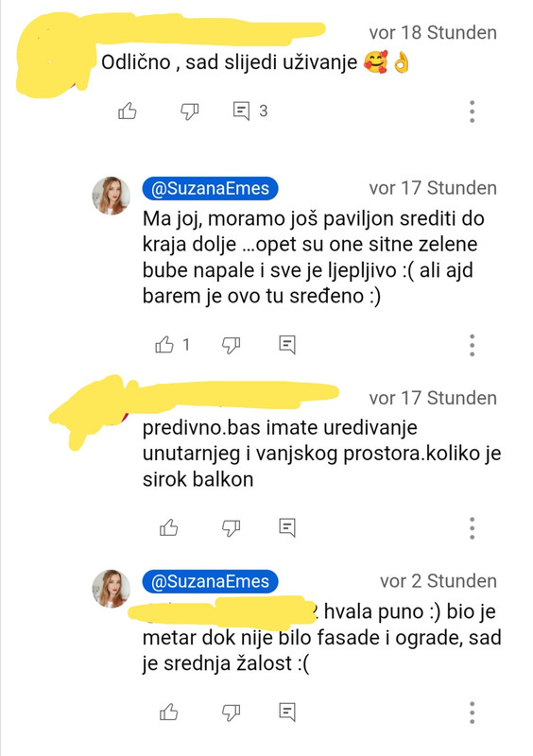Dislike the 'Odlično, sad slijedi uživanje' comment
Image resolution: width=533 pixels, height=756 pixels.
point(189,112)
